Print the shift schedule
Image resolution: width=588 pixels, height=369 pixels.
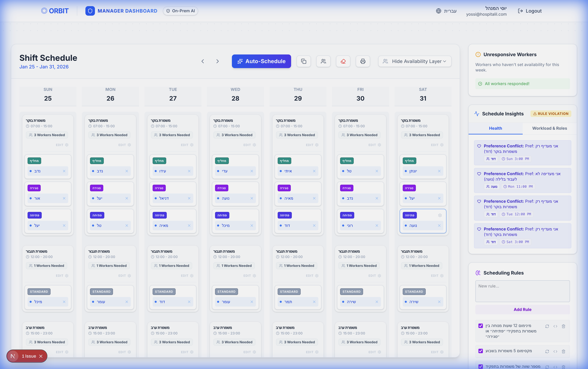[x=363, y=61]
